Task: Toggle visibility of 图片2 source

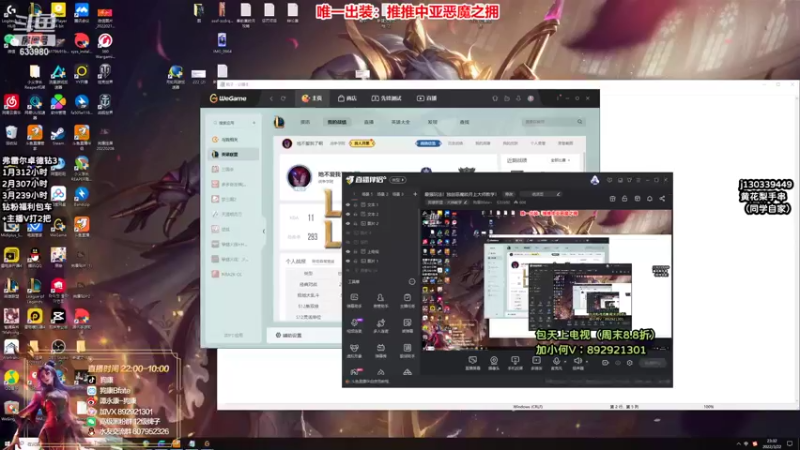Action: point(348,223)
